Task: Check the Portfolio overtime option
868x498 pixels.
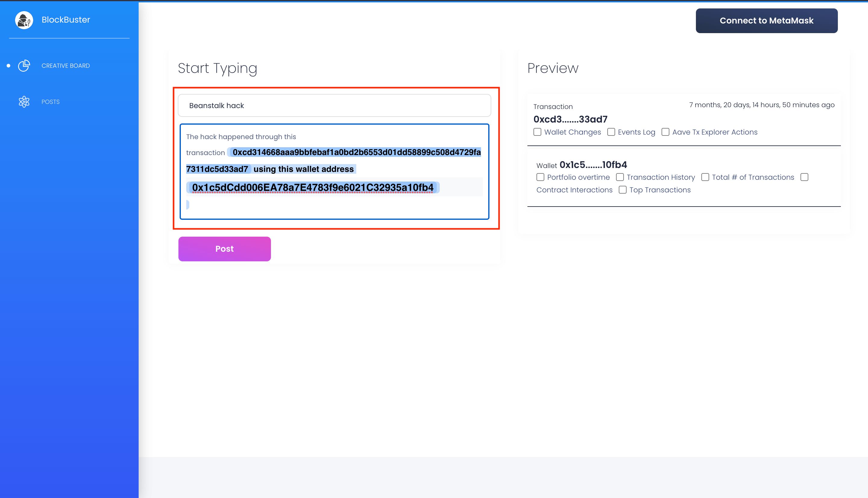Action: point(540,177)
